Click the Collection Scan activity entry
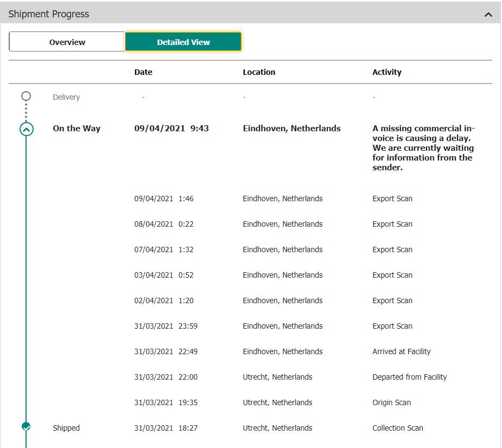502x448 pixels. point(398,428)
